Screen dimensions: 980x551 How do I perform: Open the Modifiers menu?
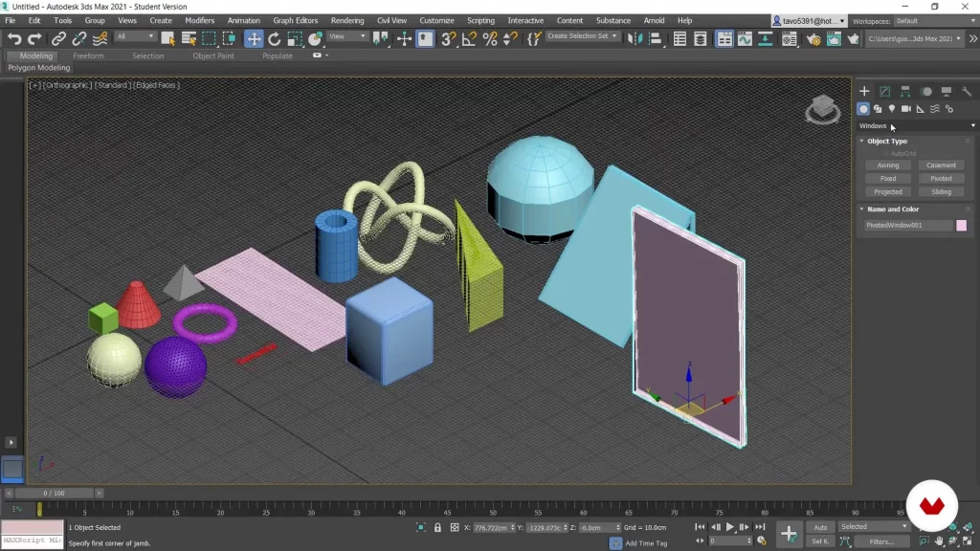199,21
